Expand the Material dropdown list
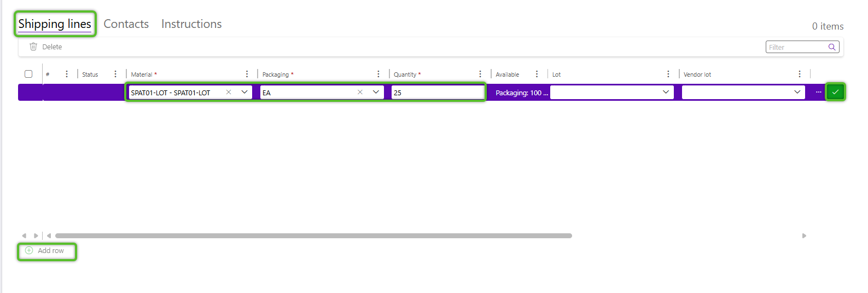The width and height of the screenshot is (868, 293). (x=244, y=92)
